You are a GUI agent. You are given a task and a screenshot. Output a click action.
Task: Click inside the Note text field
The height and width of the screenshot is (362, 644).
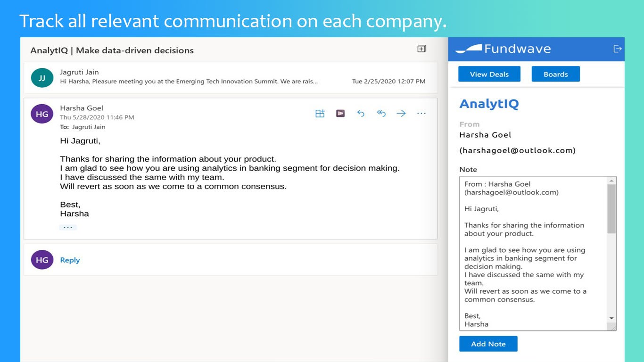pyautogui.click(x=533, y=255)
